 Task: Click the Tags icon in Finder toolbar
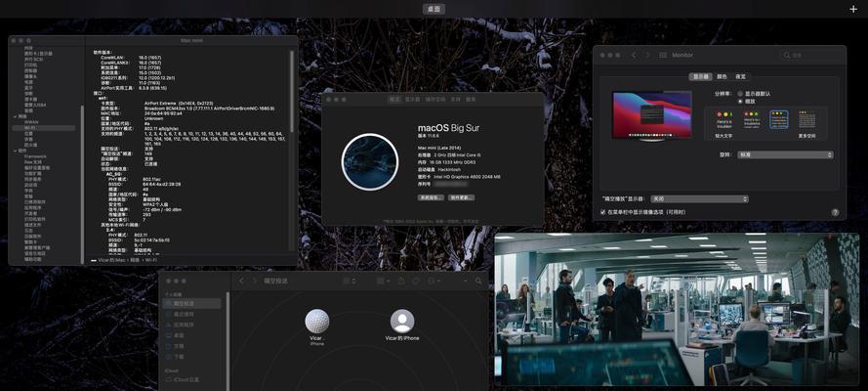[x=416, y=282]
